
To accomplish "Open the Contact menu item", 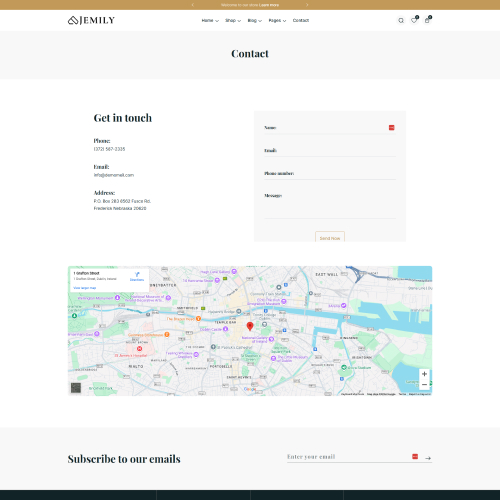I will (301, 20).
